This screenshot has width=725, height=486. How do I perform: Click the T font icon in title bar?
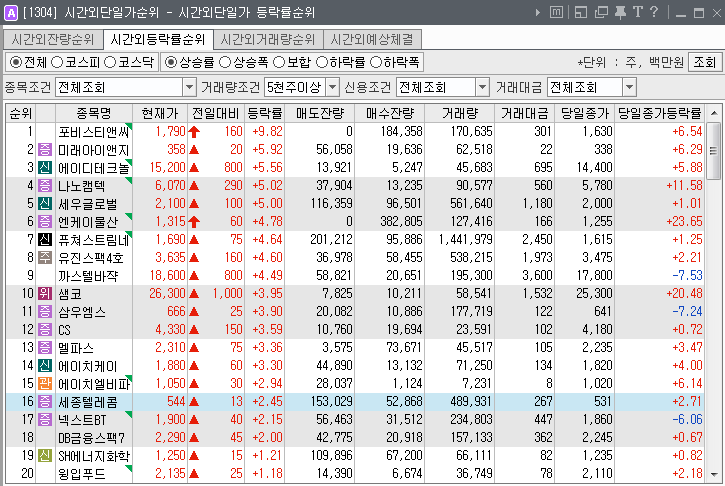638,12
